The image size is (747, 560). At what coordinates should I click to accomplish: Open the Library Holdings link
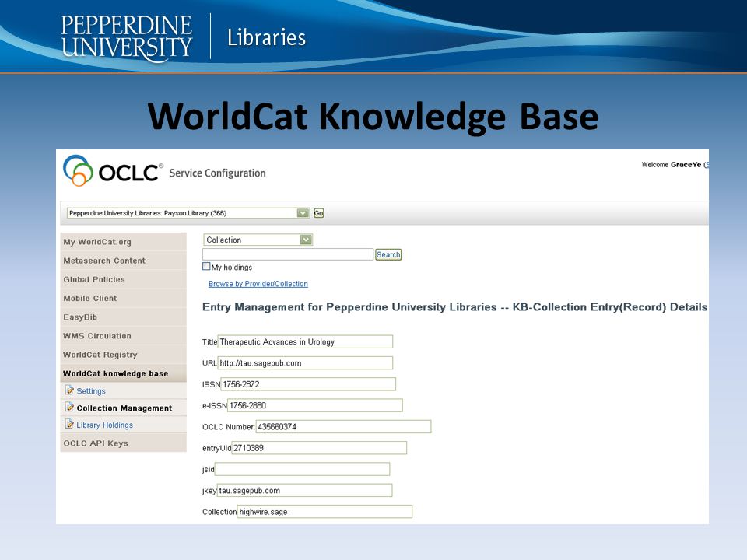pyautogui.click(x=105, y=425)
